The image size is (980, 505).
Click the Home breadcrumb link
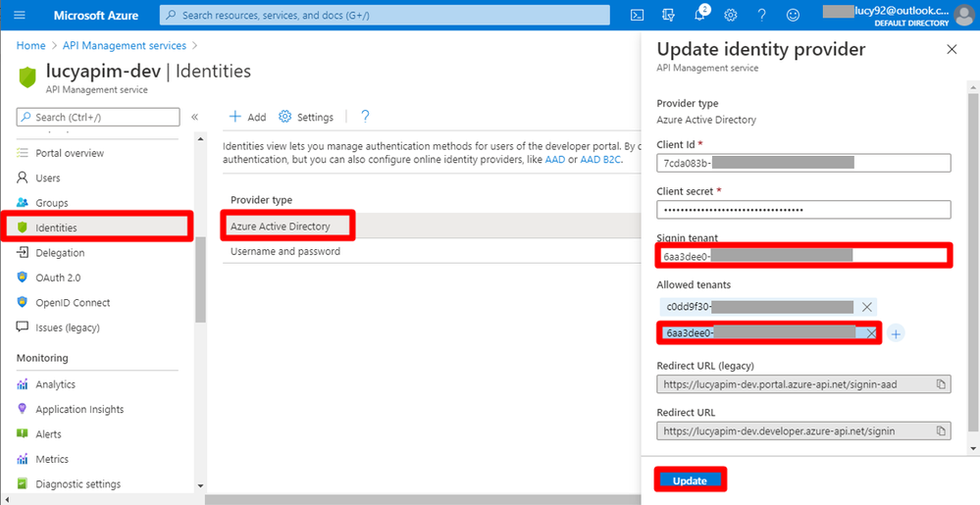(30, 46)
